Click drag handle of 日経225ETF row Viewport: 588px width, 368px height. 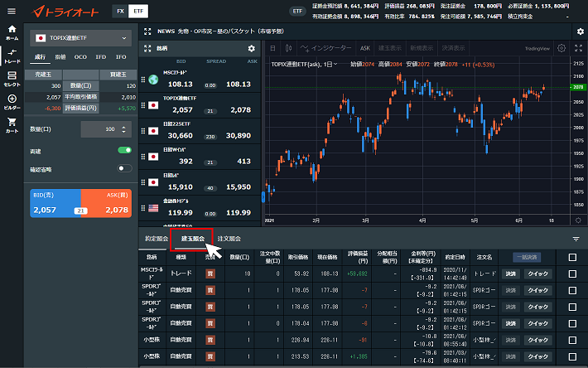point(143,131)
